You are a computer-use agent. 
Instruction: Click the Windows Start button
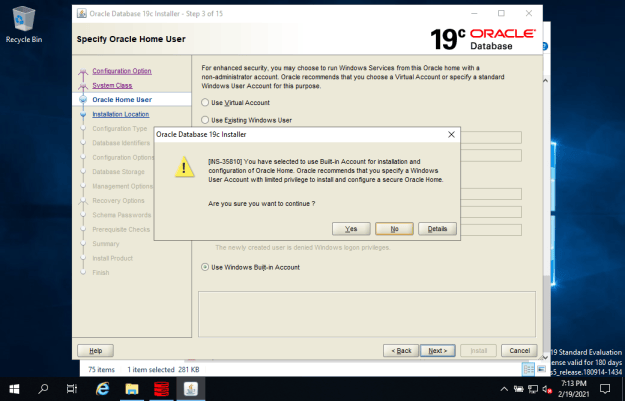click(x=14, y=389)
